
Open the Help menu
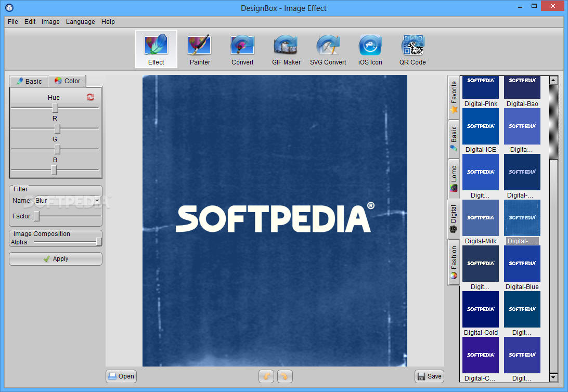pos(108,22)
